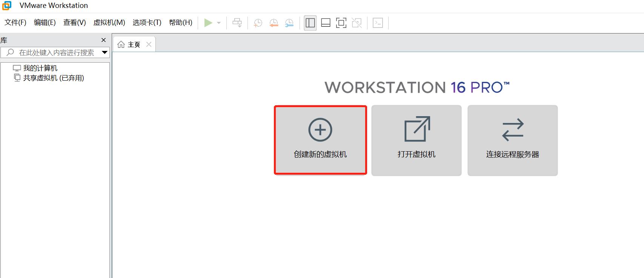Screen dimensions: 644x278
Task: Select 共享虚拟机 (已弃用) in the library
Action: (x=54, y=78)
